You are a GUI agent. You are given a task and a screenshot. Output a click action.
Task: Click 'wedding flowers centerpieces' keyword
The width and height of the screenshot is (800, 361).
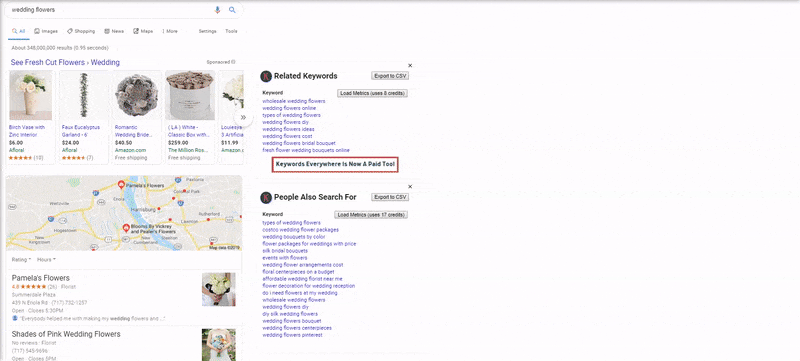(297, 328)
